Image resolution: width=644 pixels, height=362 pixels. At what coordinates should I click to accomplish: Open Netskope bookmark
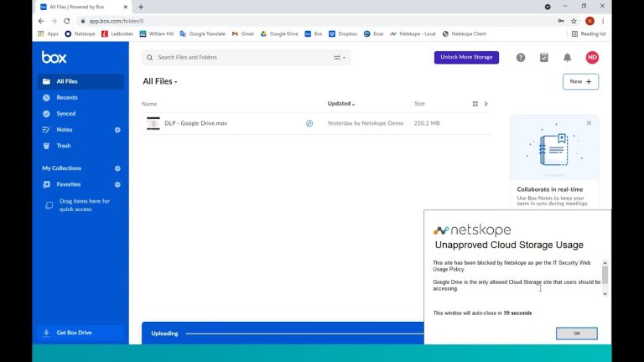click(80, 34)
